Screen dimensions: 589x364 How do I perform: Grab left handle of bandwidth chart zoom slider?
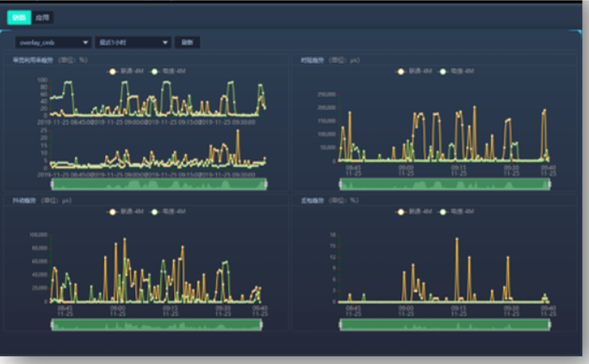click(53, 183)
